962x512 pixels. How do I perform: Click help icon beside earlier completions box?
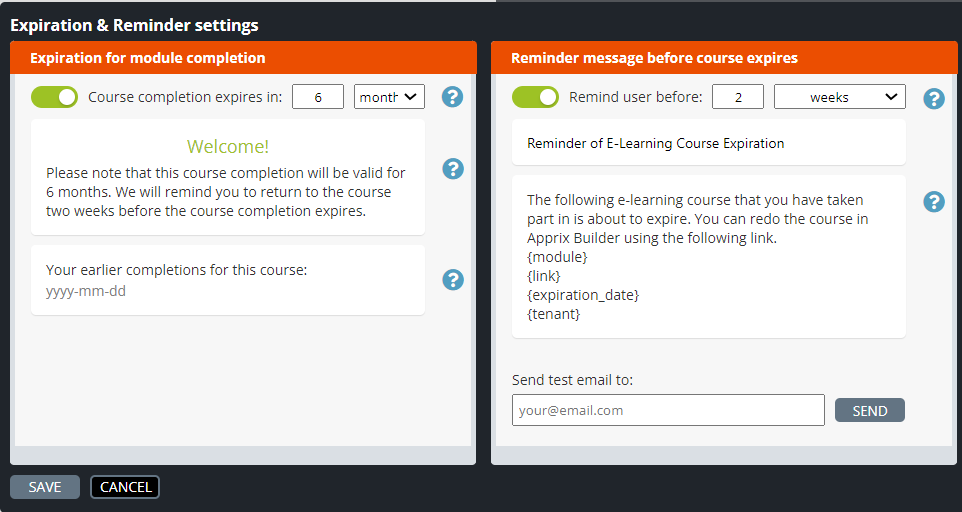(x=453, y=280)
